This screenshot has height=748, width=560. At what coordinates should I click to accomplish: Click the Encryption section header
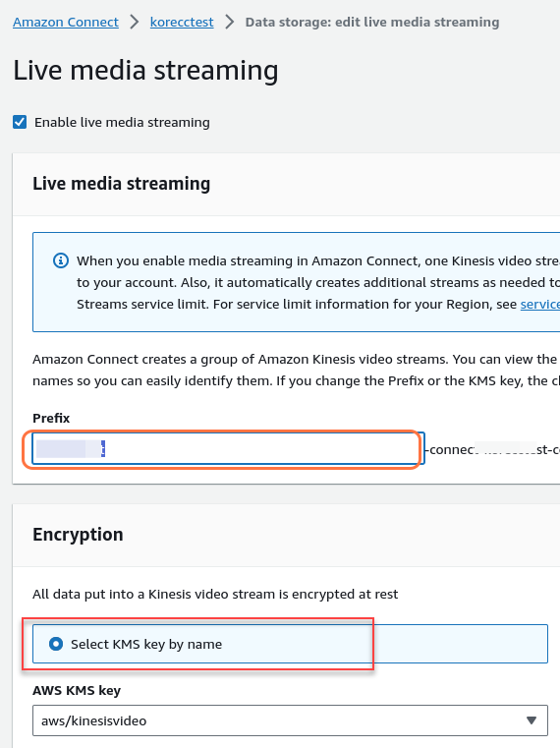(x=78, y=535)
